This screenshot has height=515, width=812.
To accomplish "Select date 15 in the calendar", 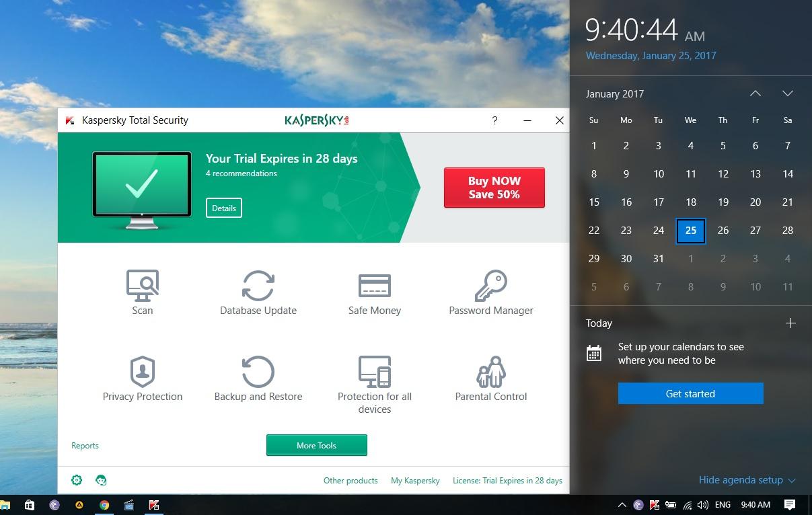I will pyautogui.click(x=594, y=202).
